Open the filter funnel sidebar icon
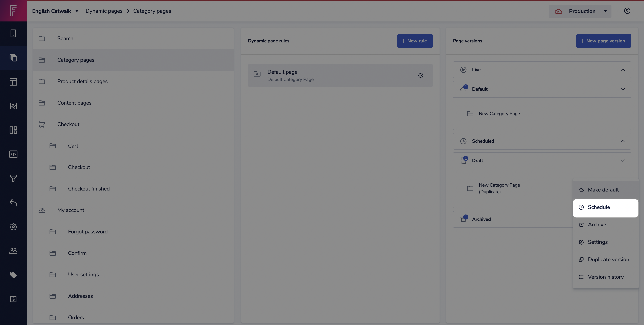 click(x=13, y=178)
